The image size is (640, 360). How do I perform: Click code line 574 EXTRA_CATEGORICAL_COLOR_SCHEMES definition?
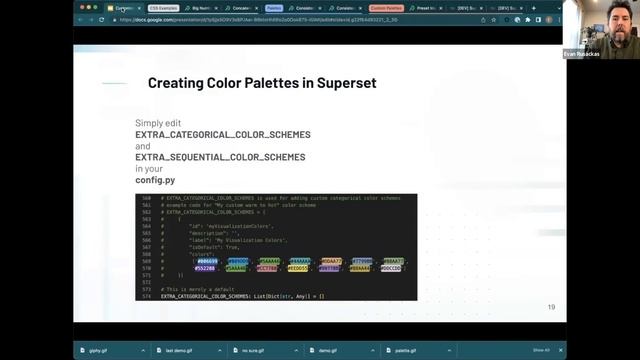(x=242, y=296)
